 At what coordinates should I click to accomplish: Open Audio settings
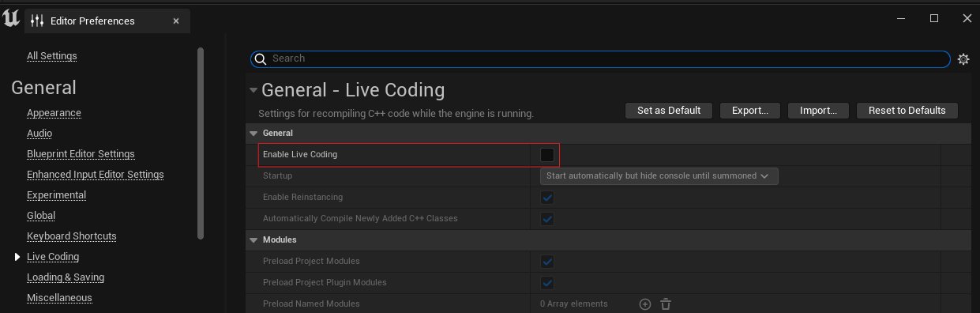pos(39,134)
